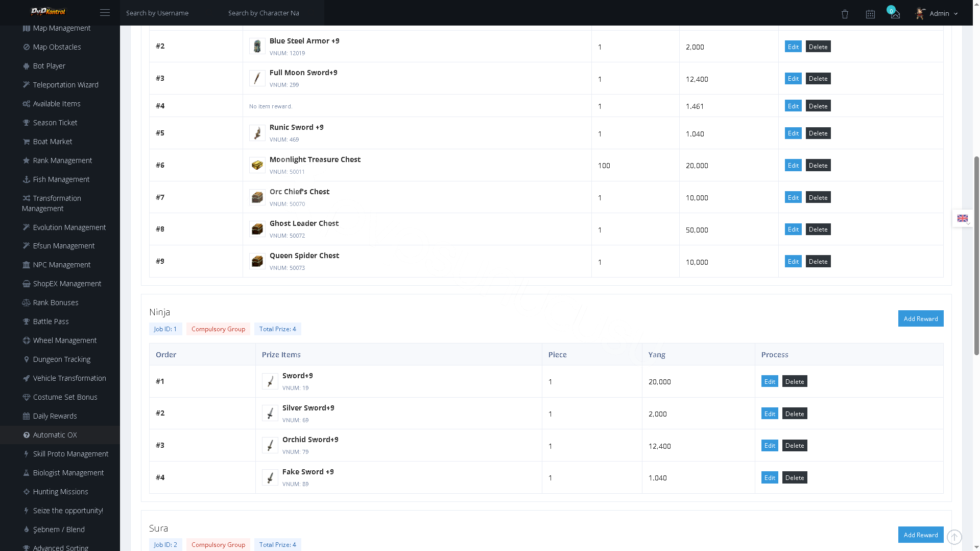
Task: Click the scroll-to-top arrow button
Action: pyautogui.click(x=954, y=537)
